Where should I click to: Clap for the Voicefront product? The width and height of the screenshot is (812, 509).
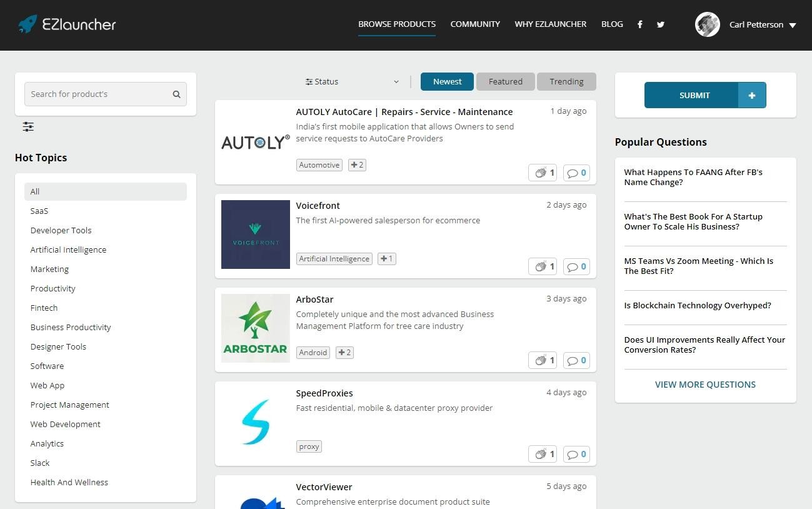coord(542,266)
